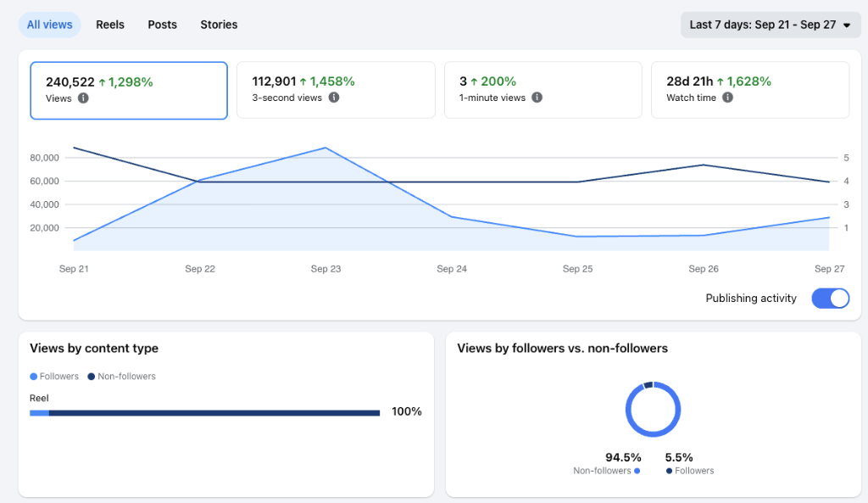Toggle the Publishing activity switch
This screenshot has width=868, height=503.
(x=831, y=298)
